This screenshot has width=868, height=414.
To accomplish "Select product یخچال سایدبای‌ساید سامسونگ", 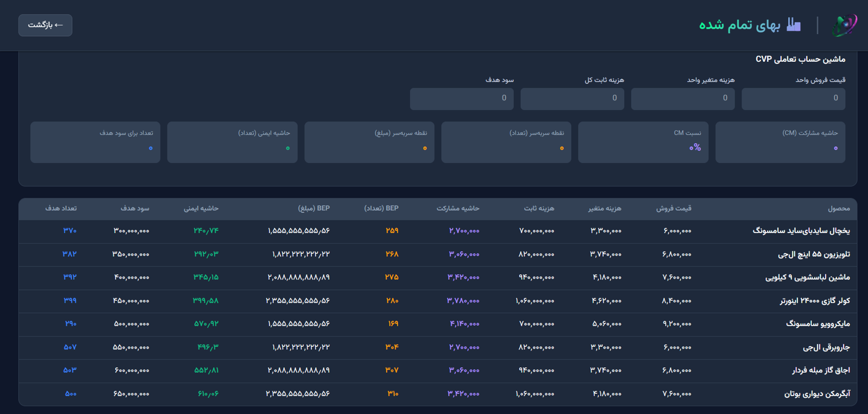I will [801, 231].
